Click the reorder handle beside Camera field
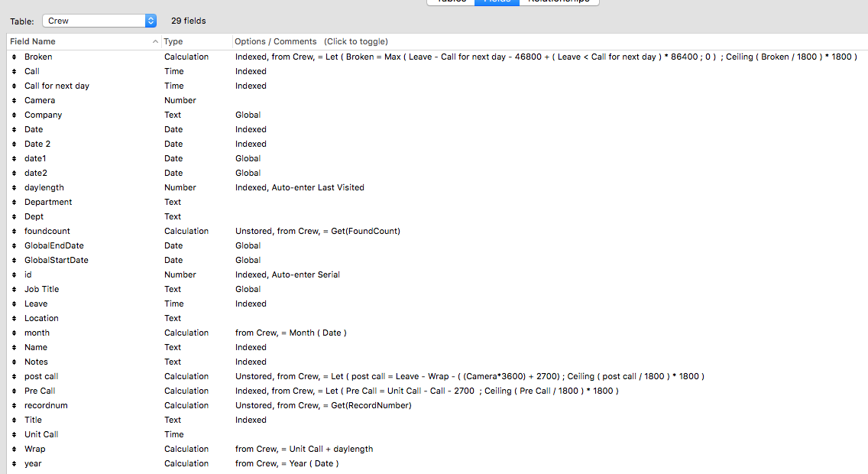Viewport: 868px width, 474px height. (15, 100)
